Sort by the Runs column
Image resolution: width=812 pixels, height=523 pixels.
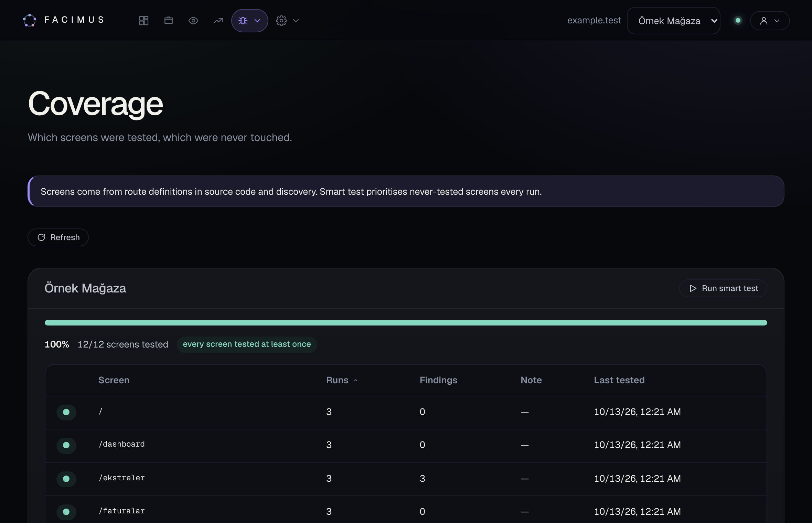point(342,380)
